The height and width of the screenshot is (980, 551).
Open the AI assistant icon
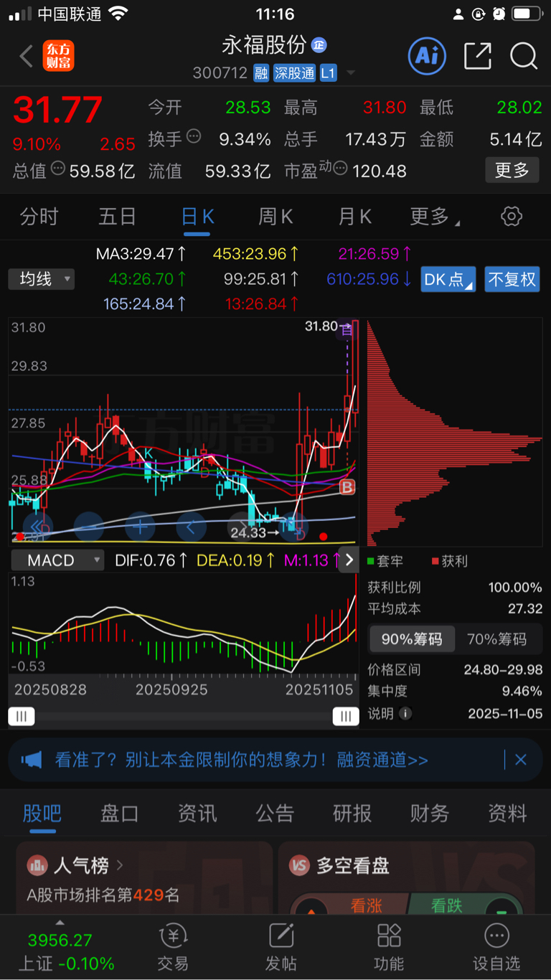point(427,55)
